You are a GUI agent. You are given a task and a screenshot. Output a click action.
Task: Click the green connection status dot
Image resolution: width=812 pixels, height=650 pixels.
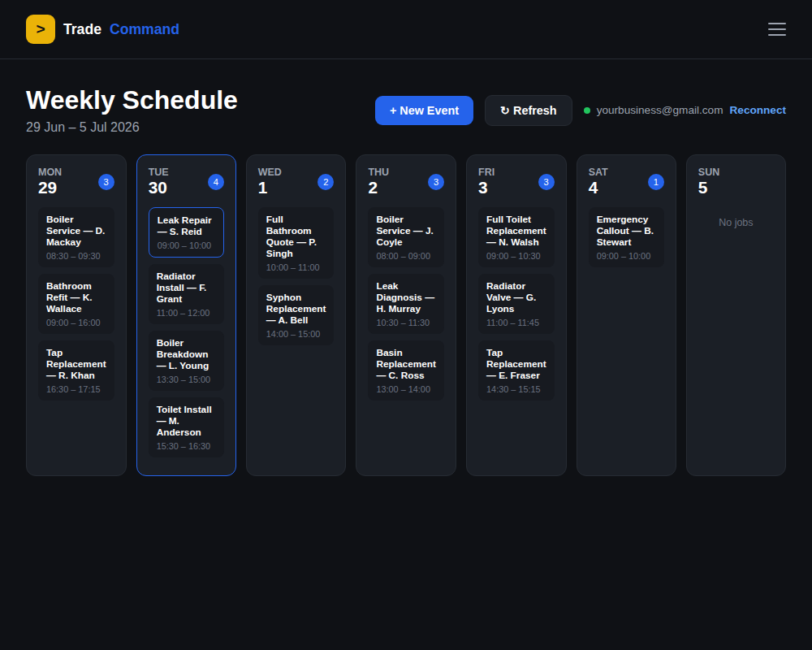[587, 110]
